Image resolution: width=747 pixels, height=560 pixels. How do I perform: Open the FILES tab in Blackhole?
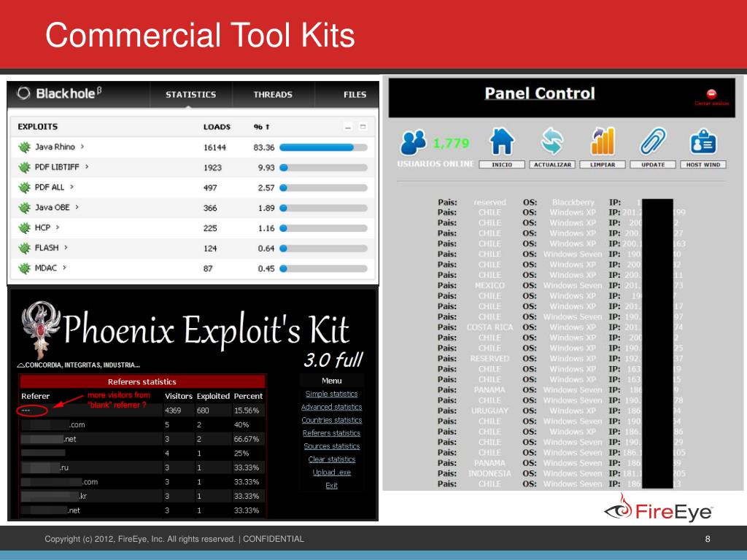point(355,95)
